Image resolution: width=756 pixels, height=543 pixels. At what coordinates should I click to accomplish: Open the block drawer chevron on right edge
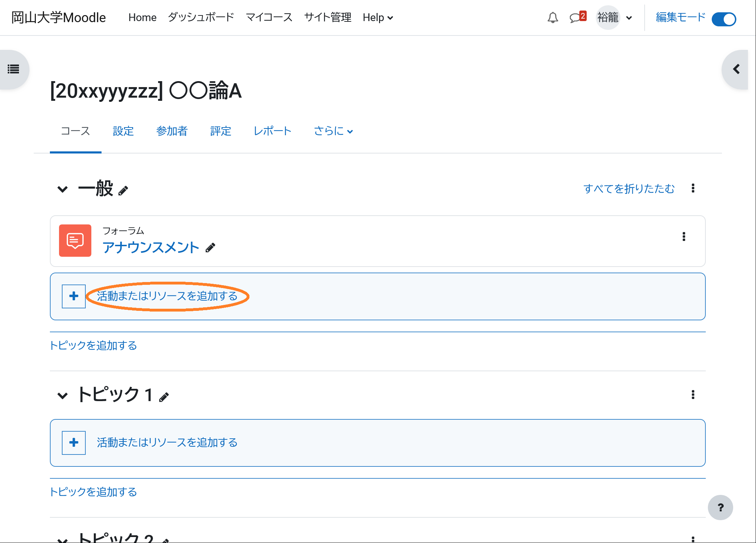737,69
